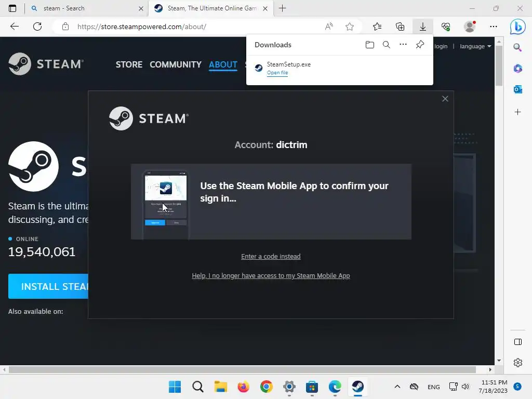Viewport: 532px width, 399px height.
Task: Close the Steam store tab
Action: [265, 8]
